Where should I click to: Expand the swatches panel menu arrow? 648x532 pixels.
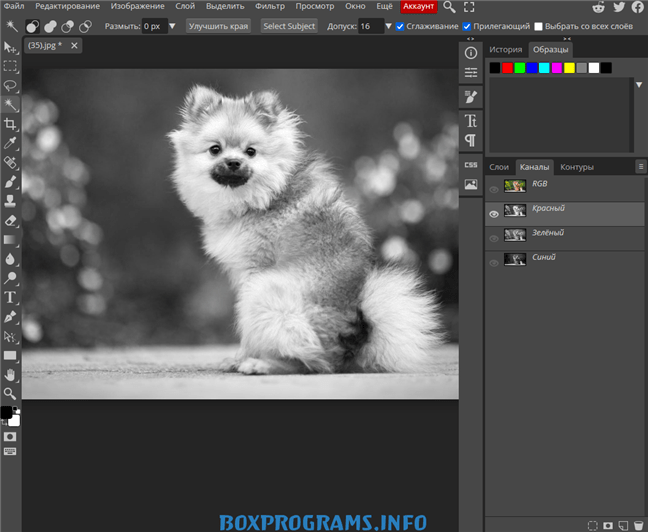(639, 85)
